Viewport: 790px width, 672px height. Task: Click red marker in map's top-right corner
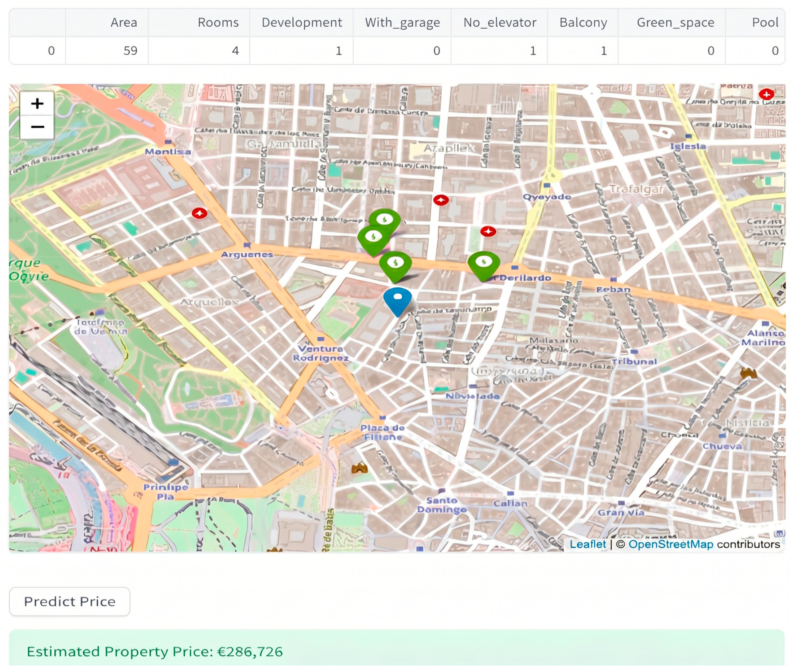coord(766,94)
